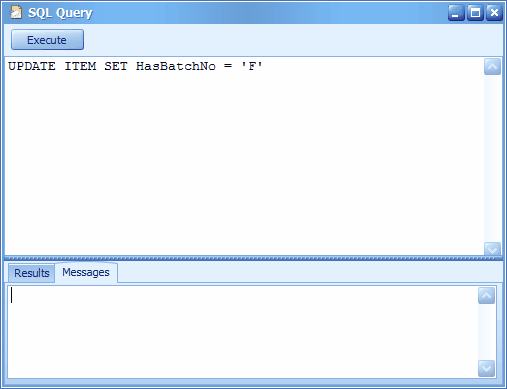Messages pane scroll up arrow
The width and height of the screenshot is (507, 389).
pyautogui.click(x=486, y=296)
